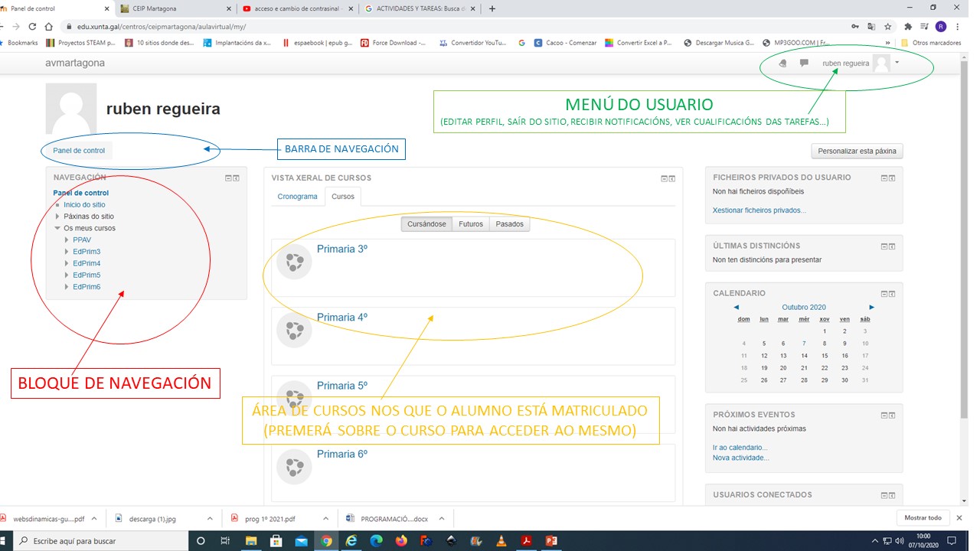
Task: Select the CEIP Martagona browser tab
Action: click(176, 8)
